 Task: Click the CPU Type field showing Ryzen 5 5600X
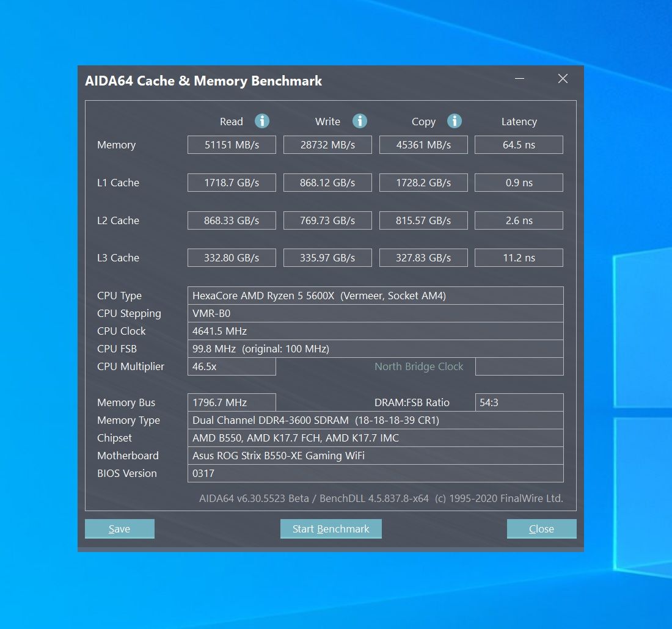(376, 296)
